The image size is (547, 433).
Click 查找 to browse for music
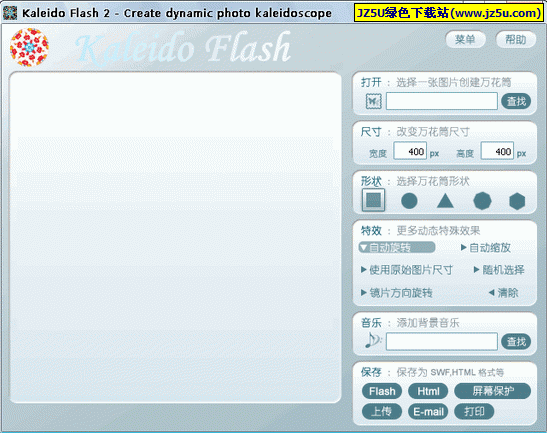coord(516,342)
